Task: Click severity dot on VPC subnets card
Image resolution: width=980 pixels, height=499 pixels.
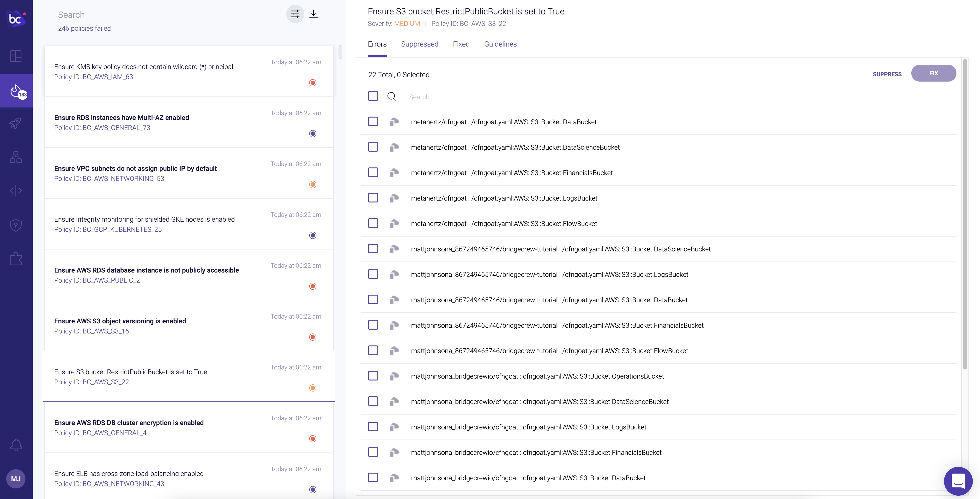Action: coord(313,185)
